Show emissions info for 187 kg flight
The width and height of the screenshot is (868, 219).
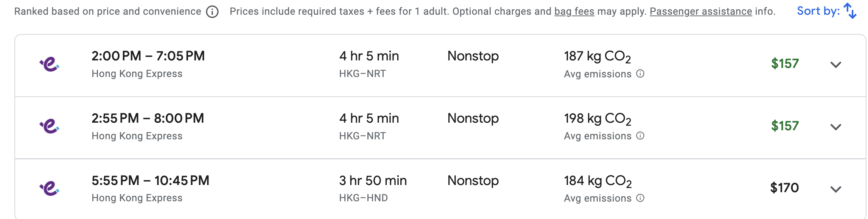click(x=640, y=74)
